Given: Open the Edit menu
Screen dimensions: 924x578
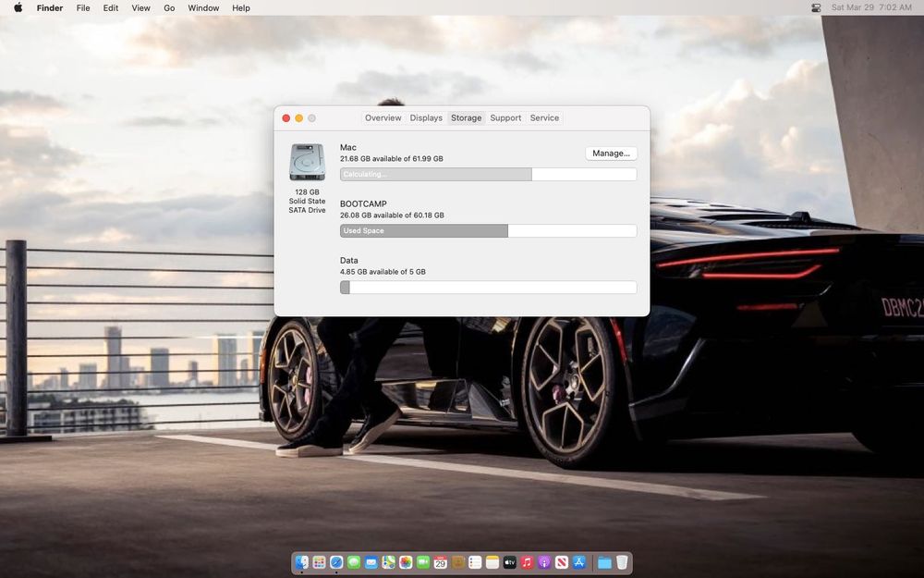Looking at the screenshot, I should point(111,7).
